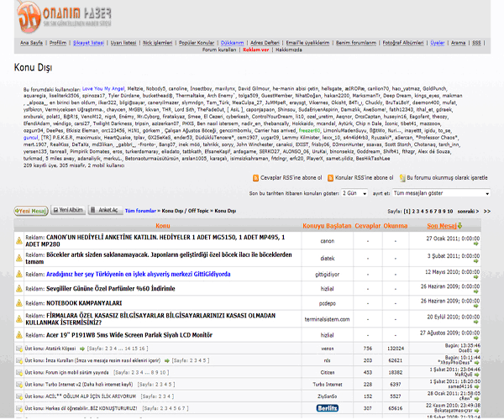Go to last message of Atatürk Köşesi arrow
This screenshot has width=504, height=420.
[x=476, y=350]
